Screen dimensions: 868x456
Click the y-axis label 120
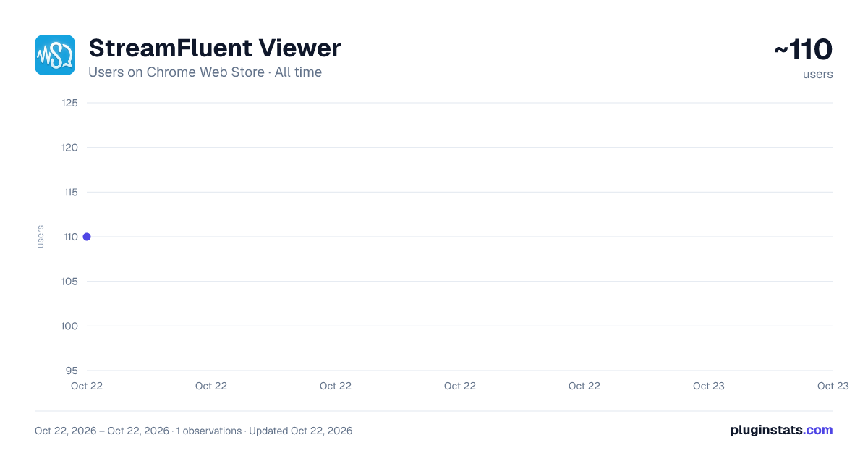tap(70, 148)
